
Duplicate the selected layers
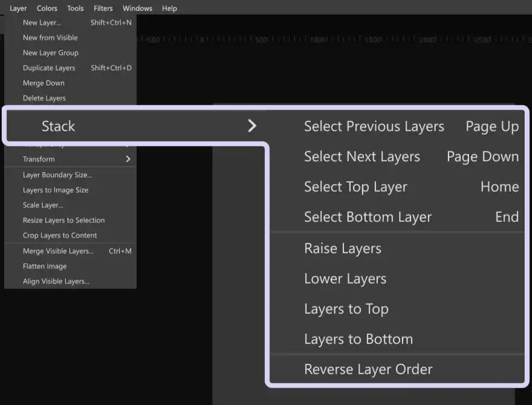tap(48, 68)
